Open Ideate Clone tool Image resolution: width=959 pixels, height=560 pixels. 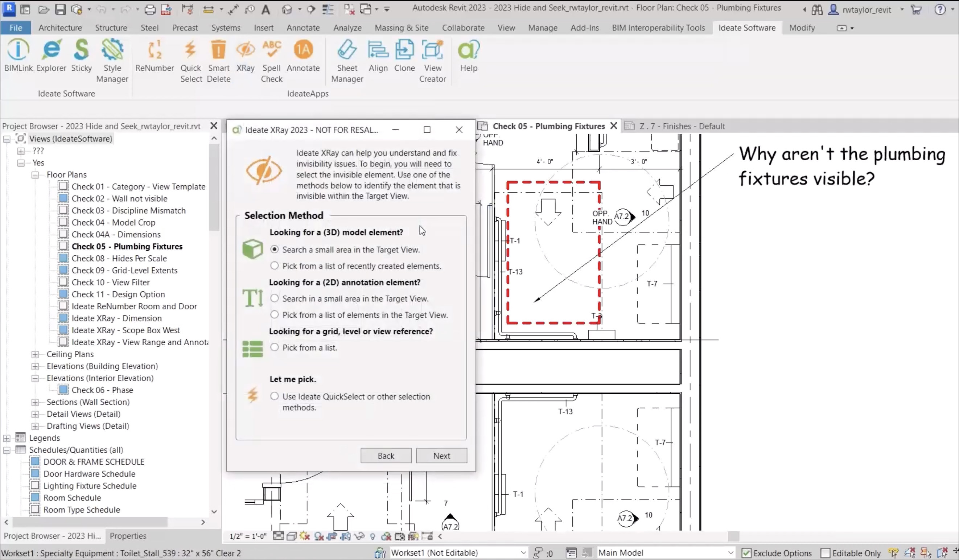(x=404, y=55)
